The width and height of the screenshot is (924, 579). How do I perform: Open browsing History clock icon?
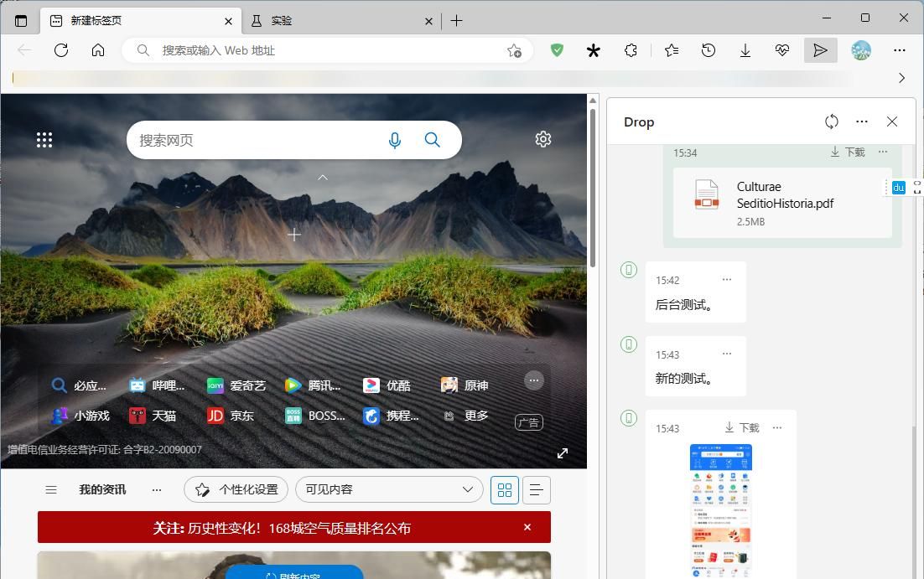[x=709, y=50]
